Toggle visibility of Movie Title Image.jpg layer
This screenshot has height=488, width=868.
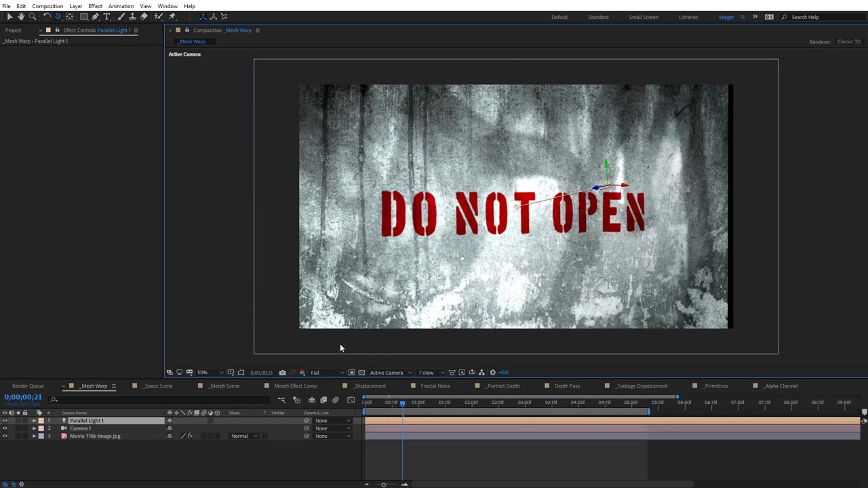pyautogui.click(x=5, y=436)
